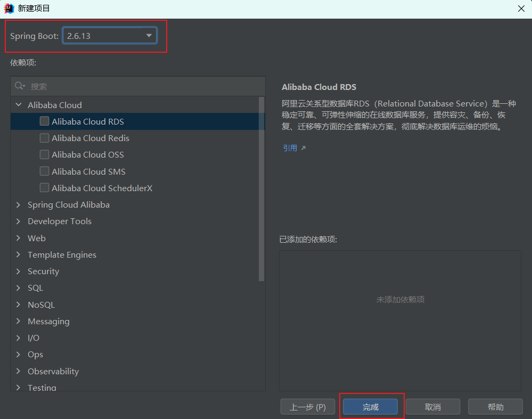Click the search magnifier icon
The height and width of the screenshot is (419, 532).
tap(19, 86)
